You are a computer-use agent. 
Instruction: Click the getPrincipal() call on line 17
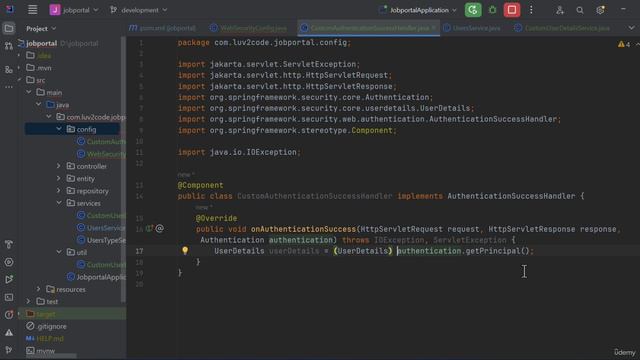(x=497, y=251)
